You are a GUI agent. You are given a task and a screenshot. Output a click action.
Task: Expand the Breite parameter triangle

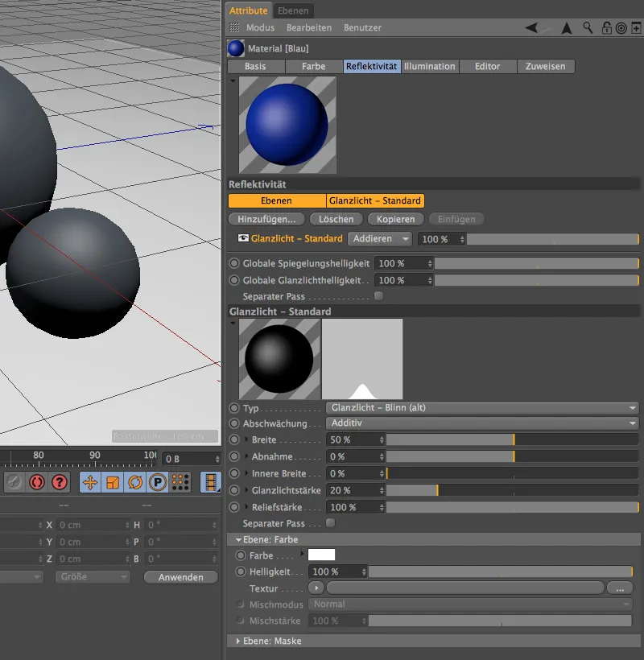(x=246, y=439)
